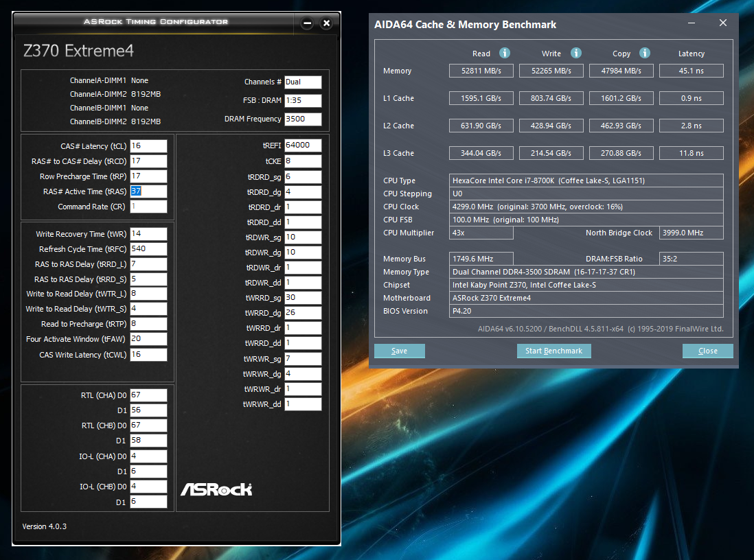The height and width of the screenshot is (560, 754).
Task: Click the DRAM Frequency field showing 3500
Action: 303,119
